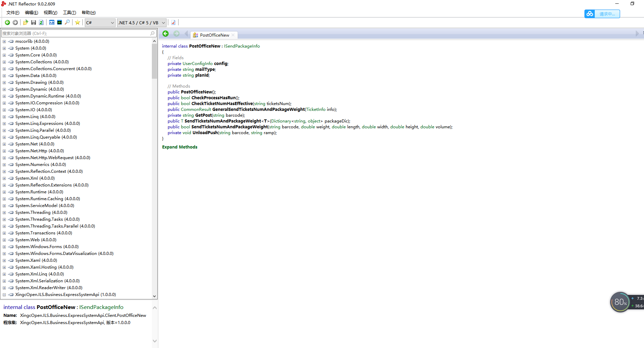
Task: Expand the System.Collections.Concurrent node
Action: coord(4,69)
